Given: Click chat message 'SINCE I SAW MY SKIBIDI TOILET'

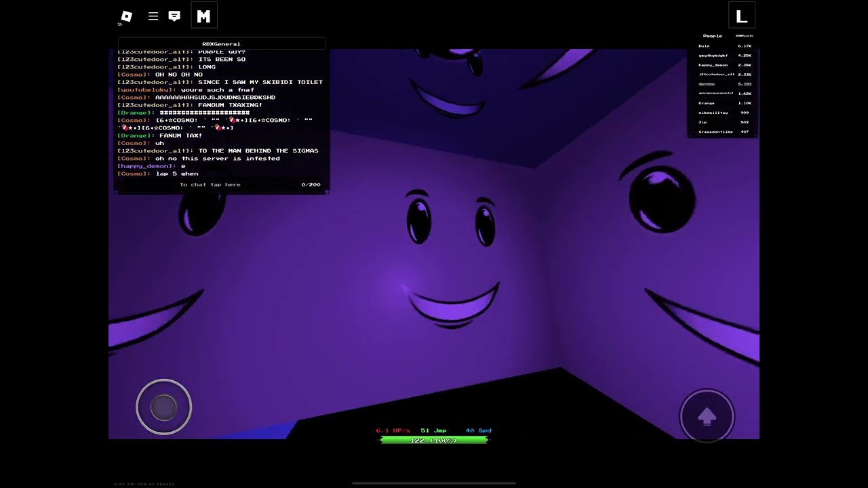Looking at the screenshot, I should click(260, 82).
